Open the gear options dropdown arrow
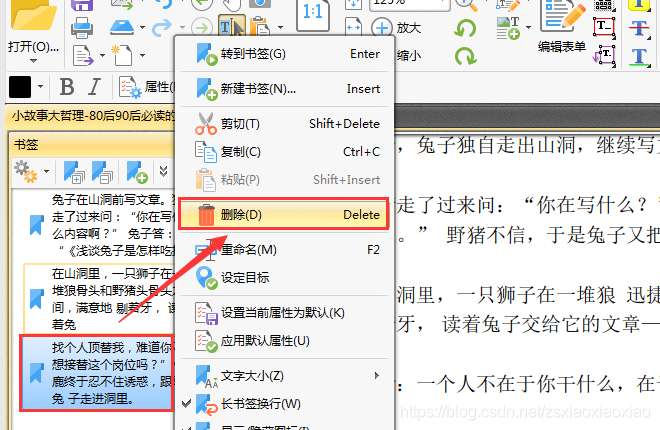Image resolution: width=660 pixels, height=430 pixels. (46, 171)
